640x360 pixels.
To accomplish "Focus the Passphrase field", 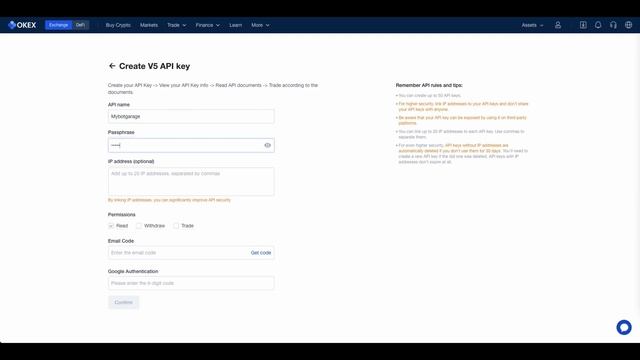I will (x=191, y=145).
